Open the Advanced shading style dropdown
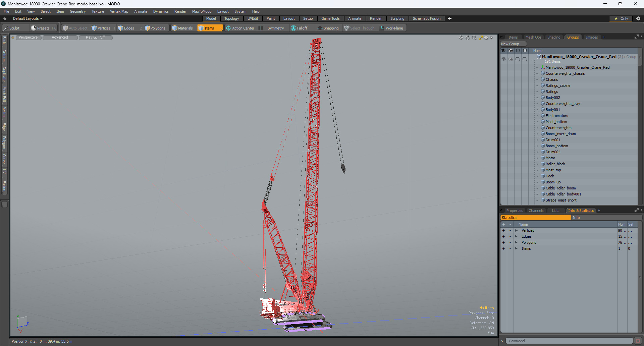Image resolution: width=644 pixels, height=346 pixels. [x=60, y=38]
